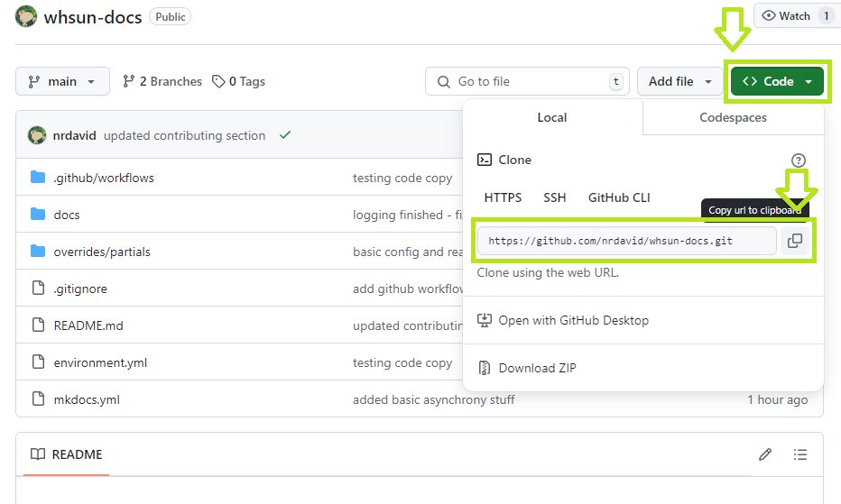Open the 'updated contributing section' commit message
Image resolution: width=841 pixels, height=504 pixels.
click(x=184, y=135)
